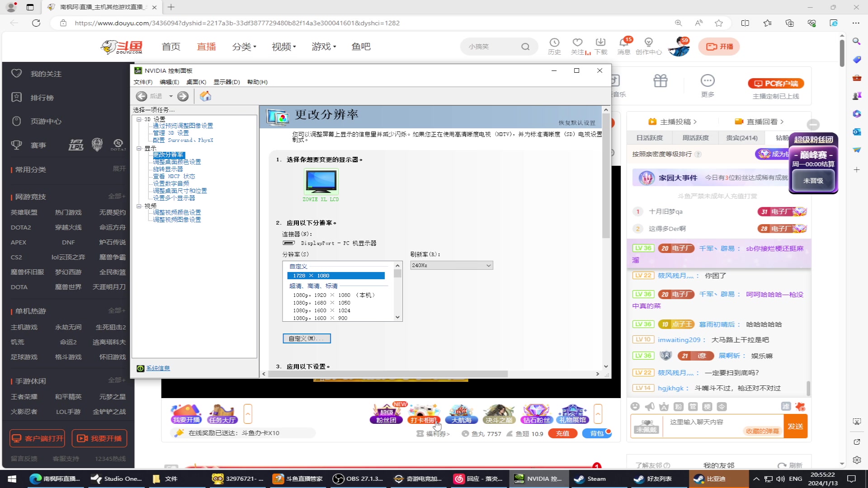Screen dimensions: 868x488
Task: Click the 自定义(M)... customize button
Action: point(307,338)
